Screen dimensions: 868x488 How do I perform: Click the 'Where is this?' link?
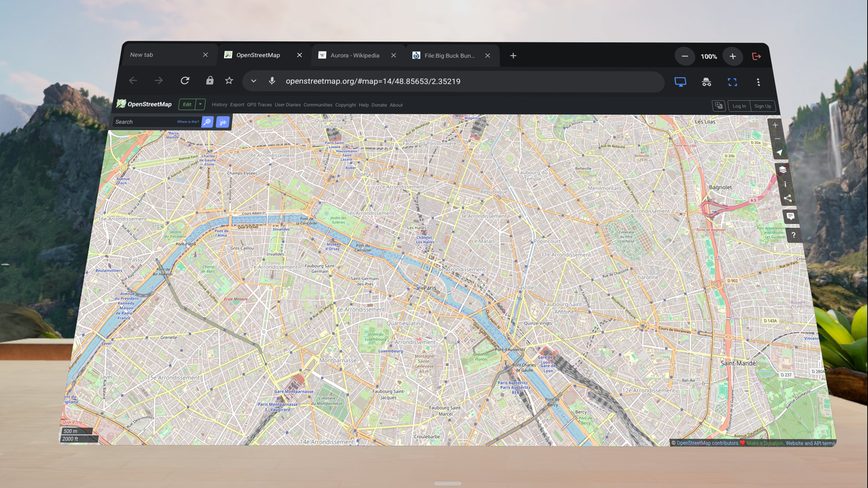coord(188,121)
